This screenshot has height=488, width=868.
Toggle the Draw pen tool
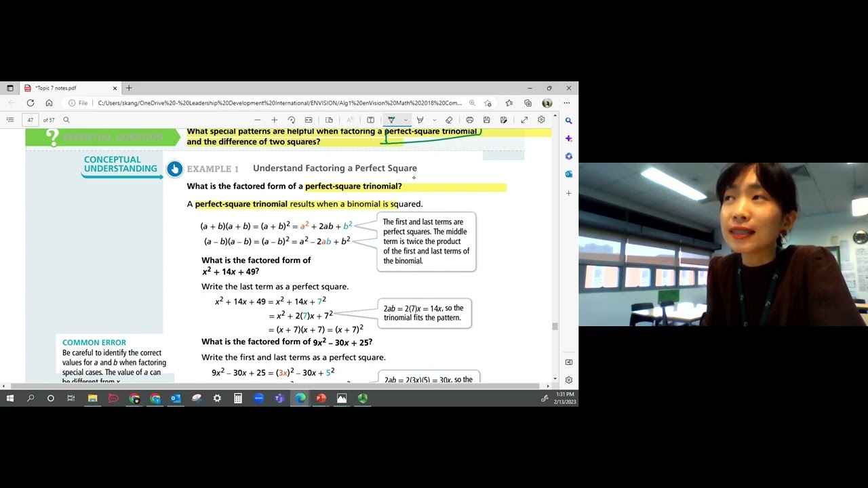pyautogui.click(x=391, y=120)
